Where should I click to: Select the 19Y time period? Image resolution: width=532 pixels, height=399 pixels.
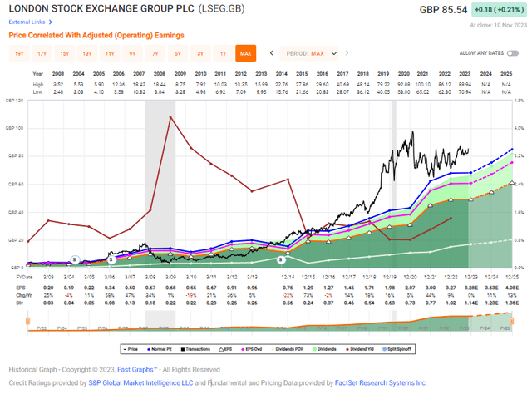(x=19, y=53)
